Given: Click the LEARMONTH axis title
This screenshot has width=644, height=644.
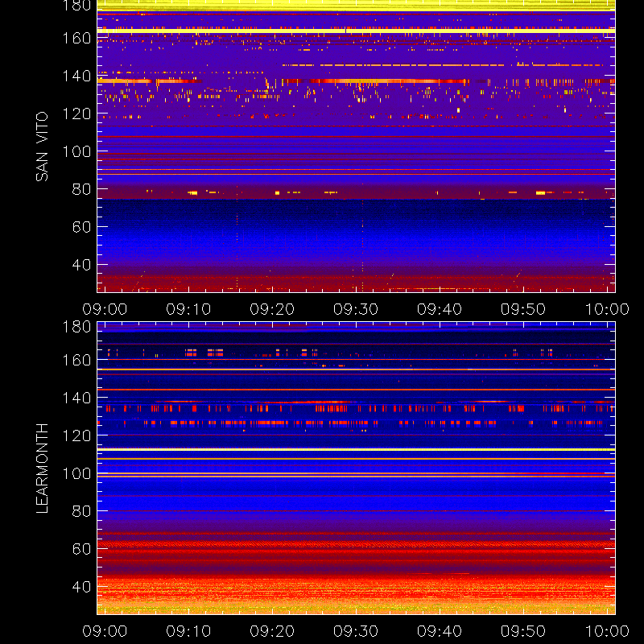Looking at the screenshot, I should [42, 469].
